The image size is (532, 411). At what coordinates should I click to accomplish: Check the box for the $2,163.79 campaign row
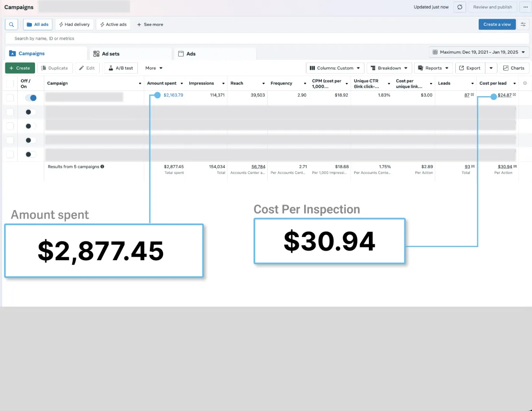(10, 98)
